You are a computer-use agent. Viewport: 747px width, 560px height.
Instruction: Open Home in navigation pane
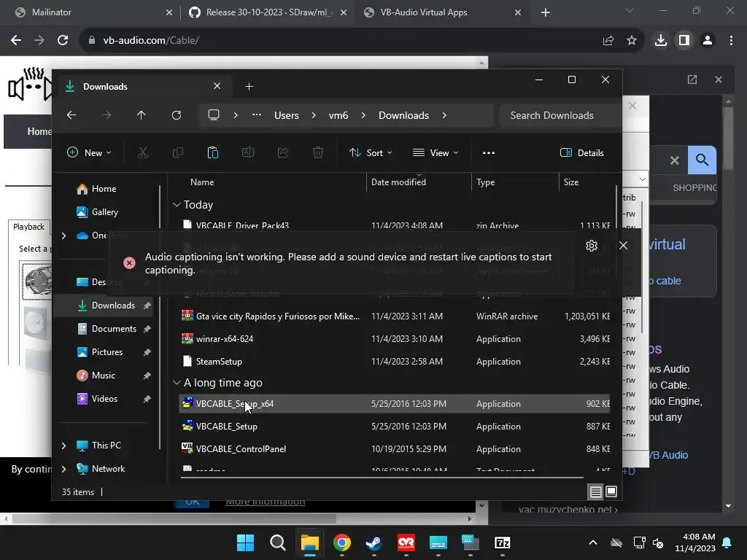pos(104,189)
